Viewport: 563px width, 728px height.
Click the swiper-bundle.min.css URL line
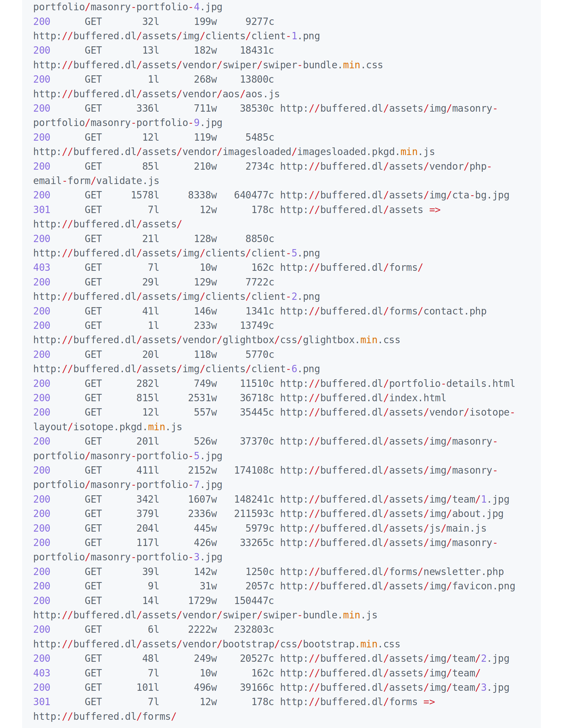pyautogui.click(x=208, y=65)
